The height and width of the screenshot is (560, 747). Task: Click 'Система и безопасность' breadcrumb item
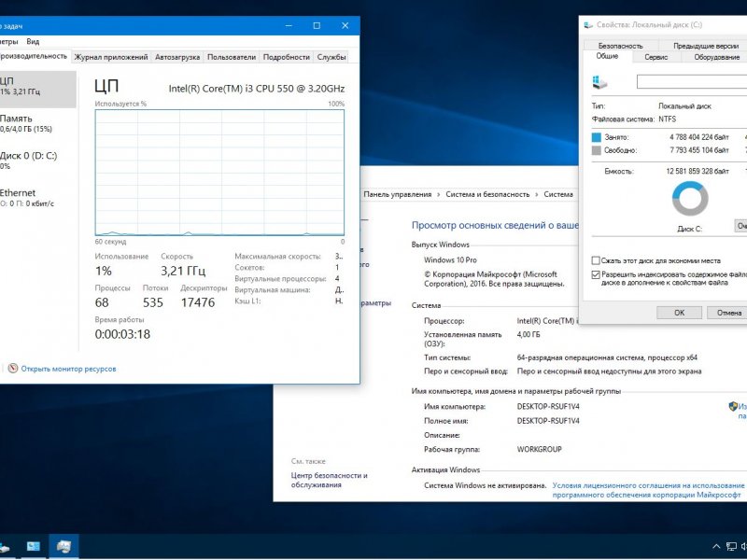487,194
